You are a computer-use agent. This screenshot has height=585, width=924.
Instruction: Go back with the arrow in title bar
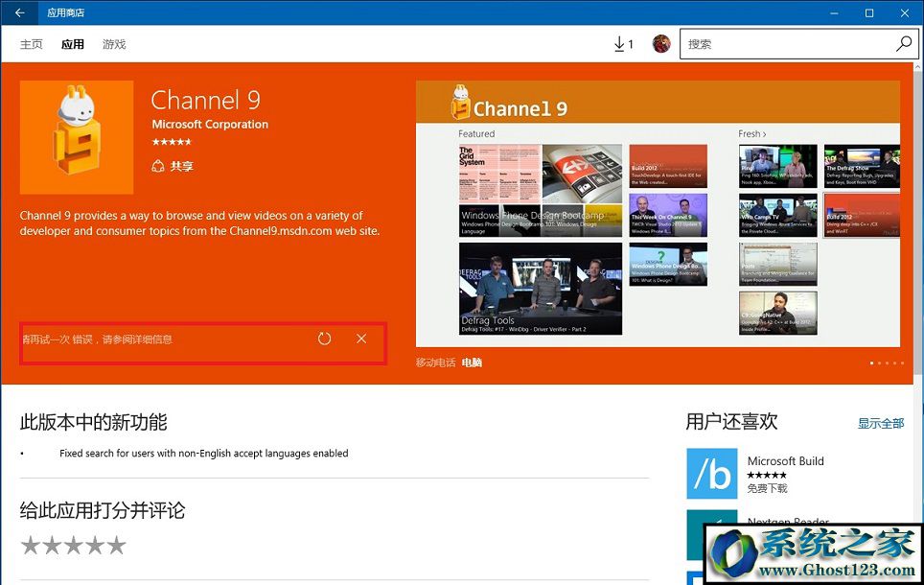pos(19,12)
